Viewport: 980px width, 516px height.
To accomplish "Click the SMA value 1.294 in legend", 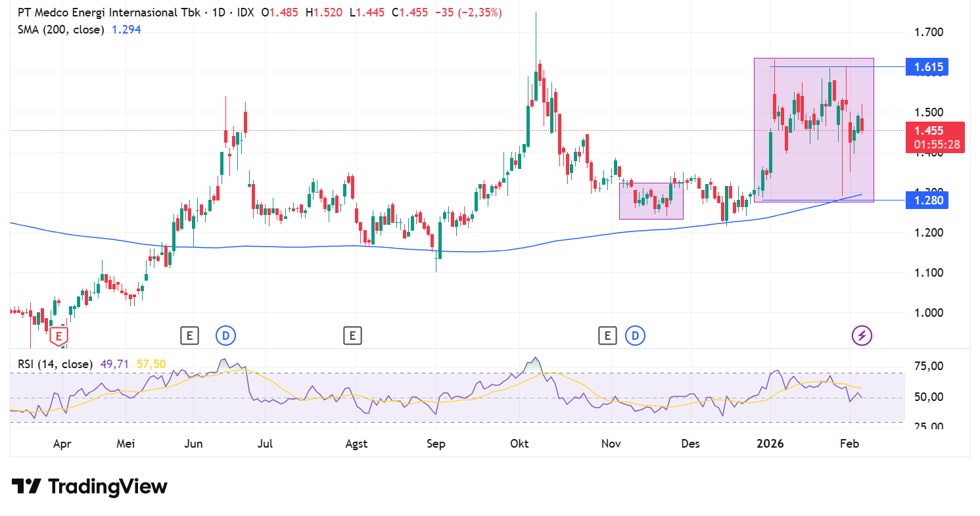I will [x=126, y=30].
